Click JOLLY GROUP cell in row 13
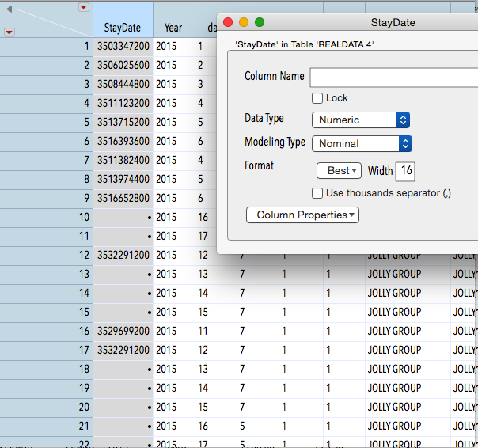 tap(408, 274)
